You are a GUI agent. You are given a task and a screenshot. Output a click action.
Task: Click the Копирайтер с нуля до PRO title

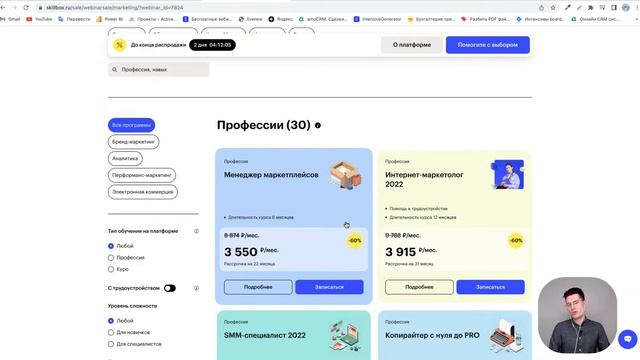432,335
